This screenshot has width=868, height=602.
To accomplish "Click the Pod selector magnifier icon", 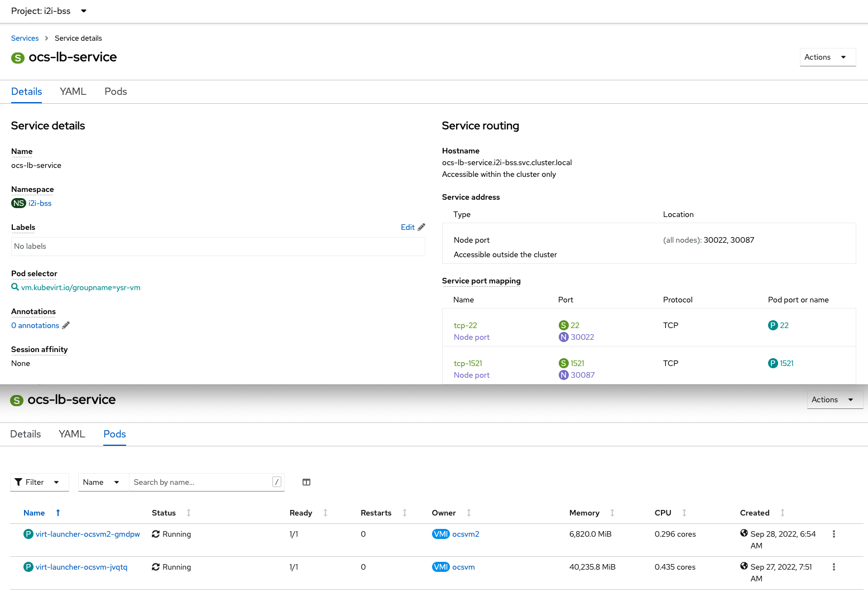I will [15, 287].
